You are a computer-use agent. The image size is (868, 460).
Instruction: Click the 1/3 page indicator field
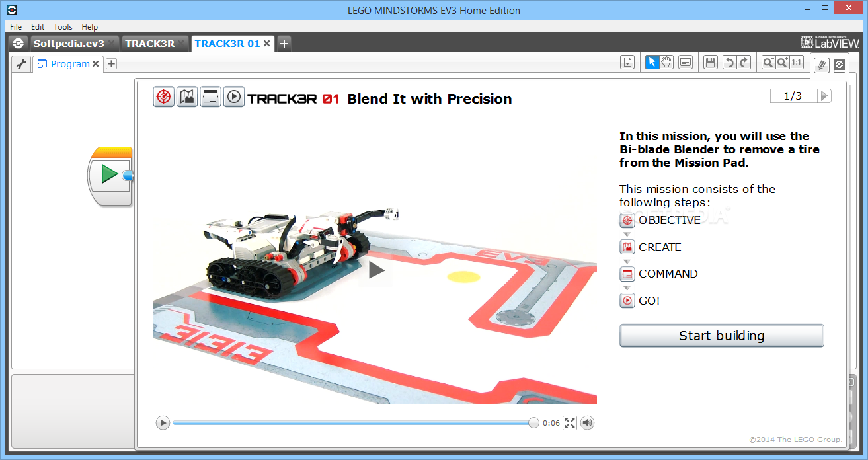(793, 96)
